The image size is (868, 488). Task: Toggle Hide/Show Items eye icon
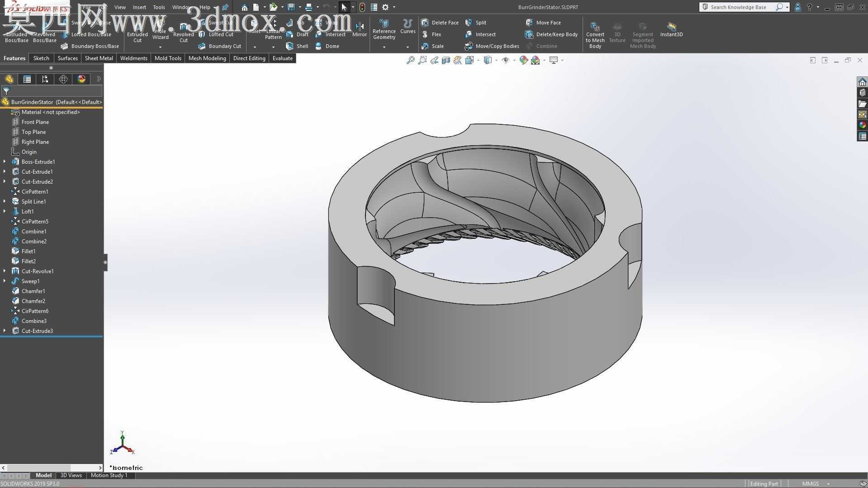(x=505, y=60)
